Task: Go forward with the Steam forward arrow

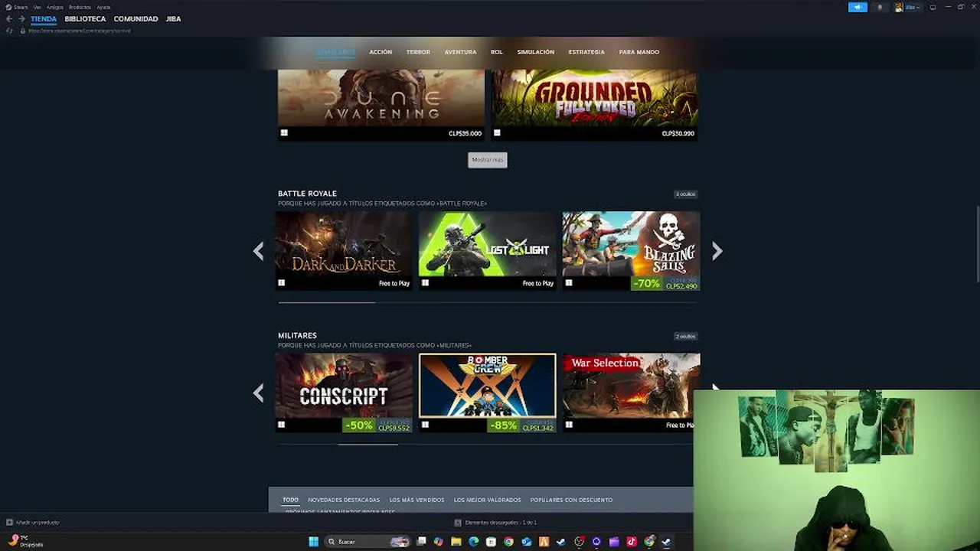Action: click(x=21, y=18)
